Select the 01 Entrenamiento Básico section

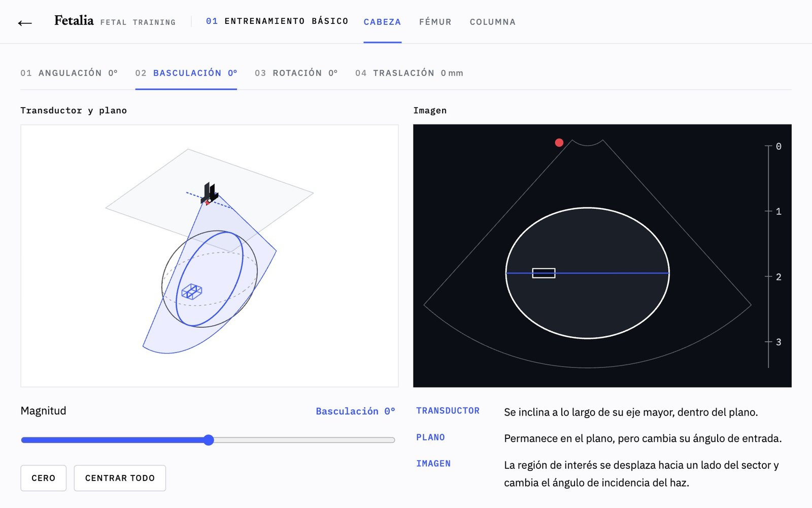(277, 21)
